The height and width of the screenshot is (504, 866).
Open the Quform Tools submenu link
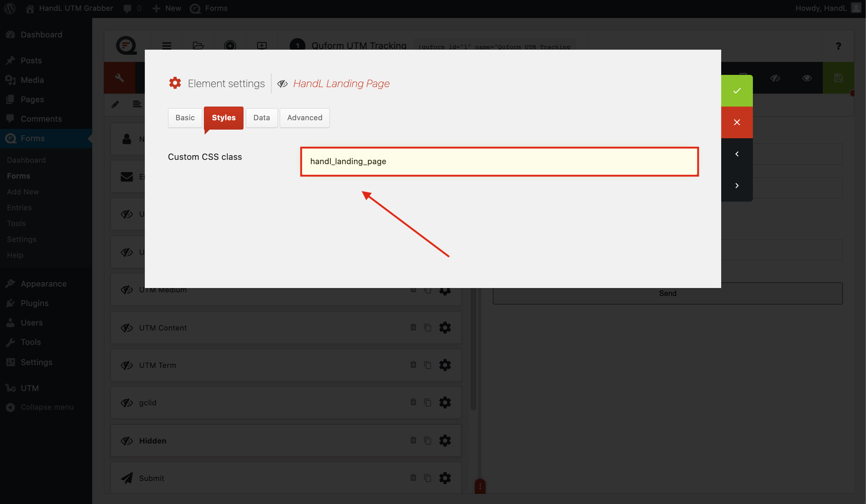pos(16,224)
